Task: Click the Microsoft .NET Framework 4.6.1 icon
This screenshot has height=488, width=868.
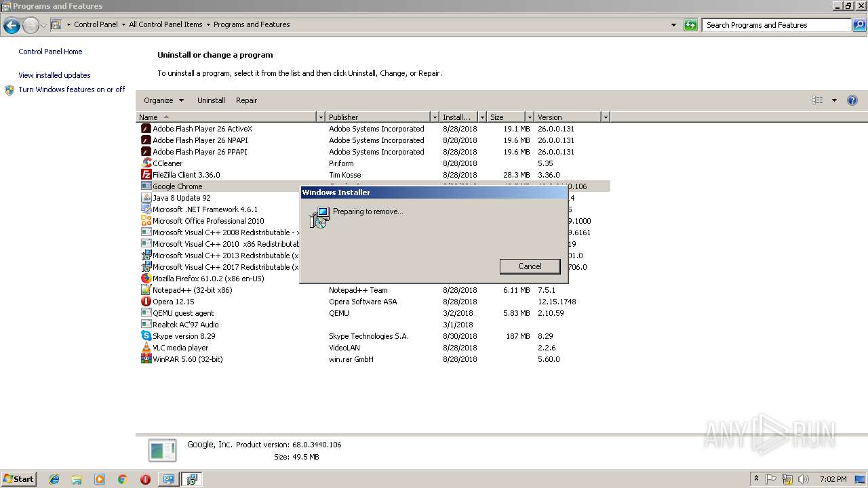Action: (x=146, y=209)
